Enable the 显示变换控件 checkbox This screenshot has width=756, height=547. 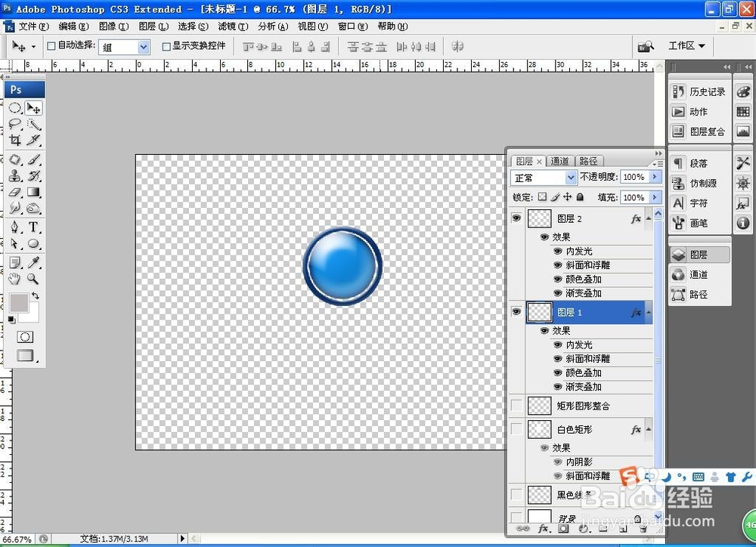166,46
